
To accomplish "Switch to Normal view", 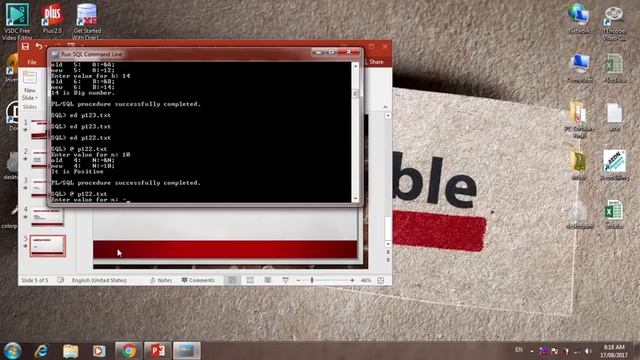I will (x=232, y=280).
